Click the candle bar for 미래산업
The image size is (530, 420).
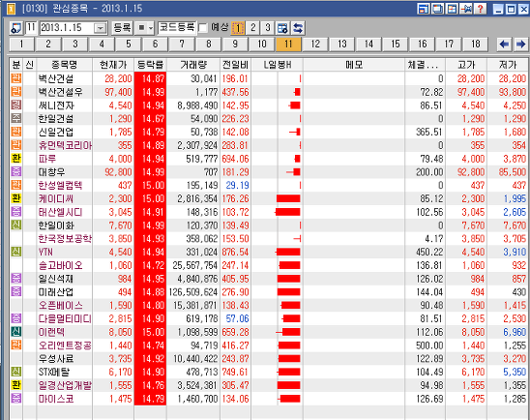pyautogui.click(x=288, y=292)
